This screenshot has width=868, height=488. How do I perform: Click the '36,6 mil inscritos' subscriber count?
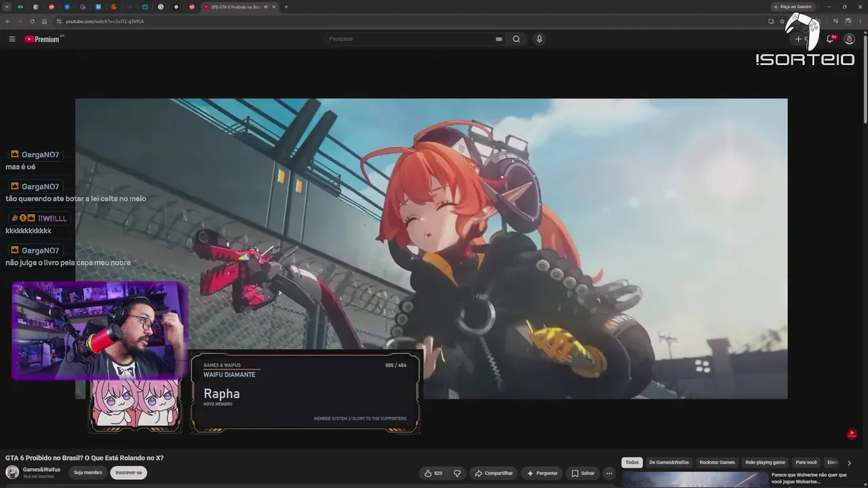click(39, 476)
